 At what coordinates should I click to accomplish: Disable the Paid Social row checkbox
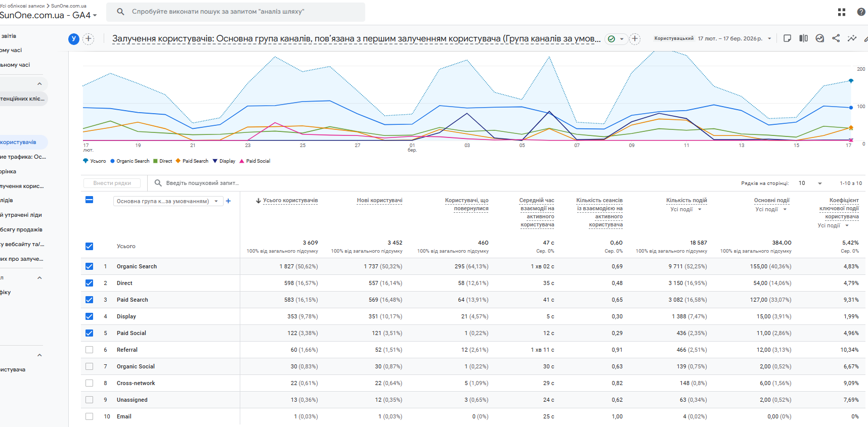pos(90,333)
